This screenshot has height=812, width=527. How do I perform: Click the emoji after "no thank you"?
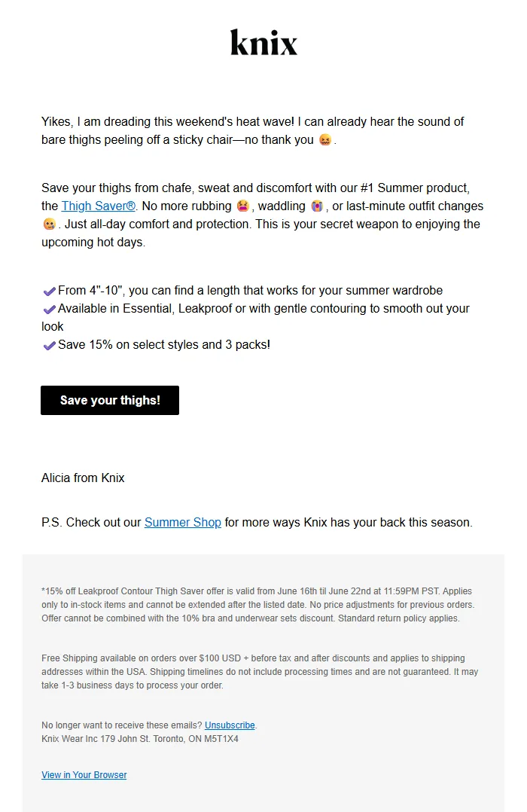pyautogui.click(x=325, y=140)
